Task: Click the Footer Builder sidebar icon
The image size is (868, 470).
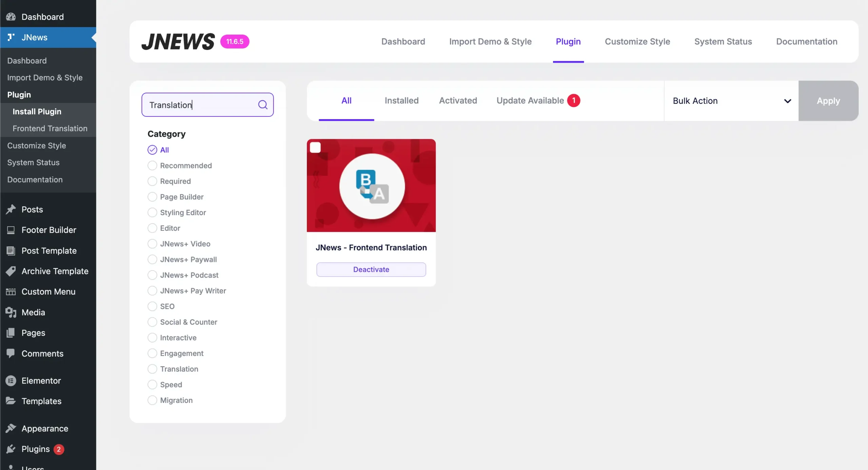Action: click(11, 230)
